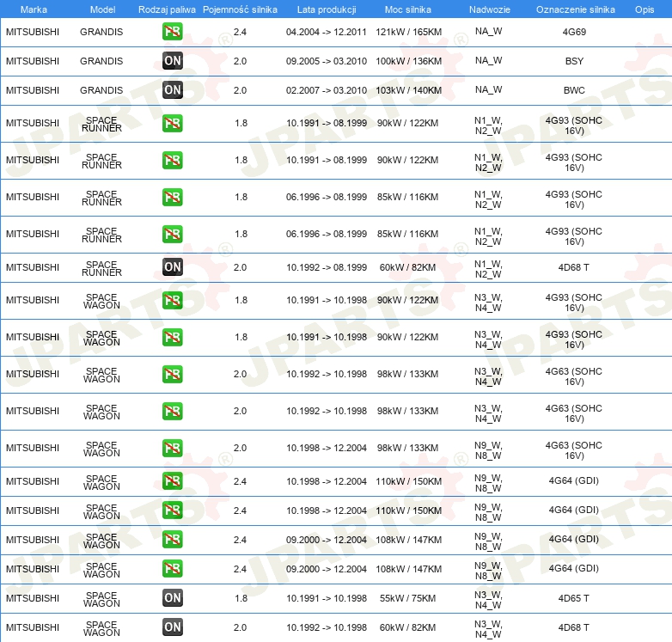Click the ON diesel icon in the BWC row
The width and height of the screenshot is (672, 642).
[x=172, y=90]
